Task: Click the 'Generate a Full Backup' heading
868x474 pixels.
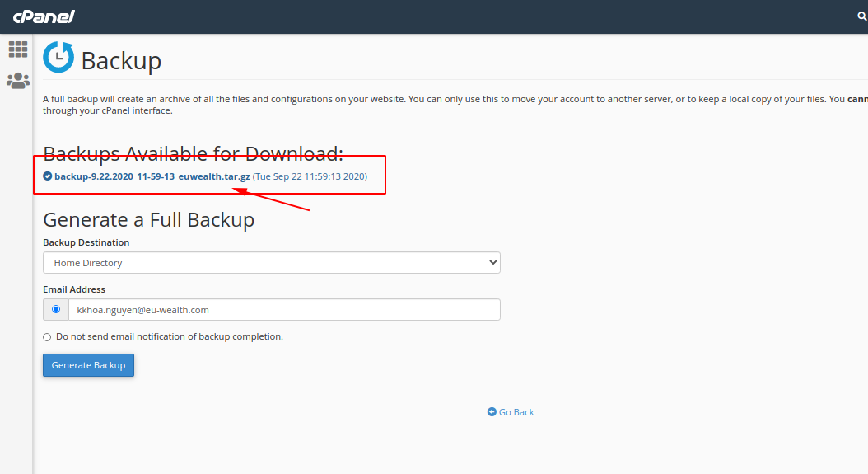Action: pyautogui.click(x=149, y=220)
